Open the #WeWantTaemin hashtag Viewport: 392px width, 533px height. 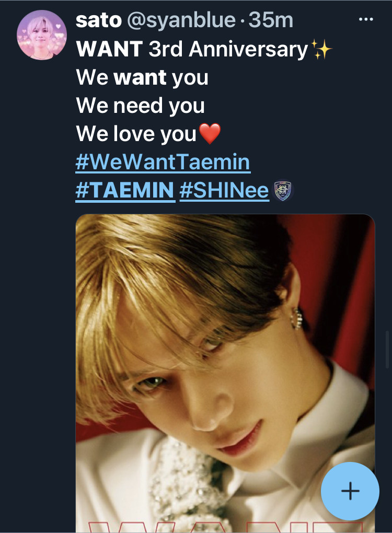(x=163, y=162)
